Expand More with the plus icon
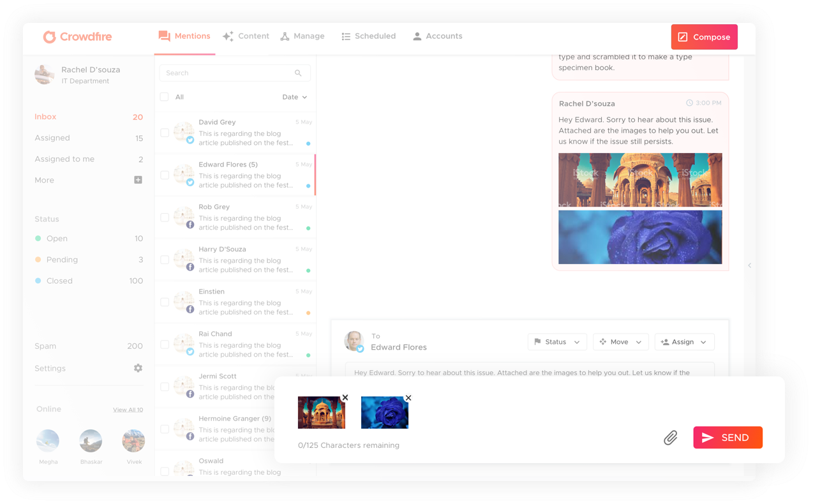Viewport: 813px width, 504px height. coord(138,180)
